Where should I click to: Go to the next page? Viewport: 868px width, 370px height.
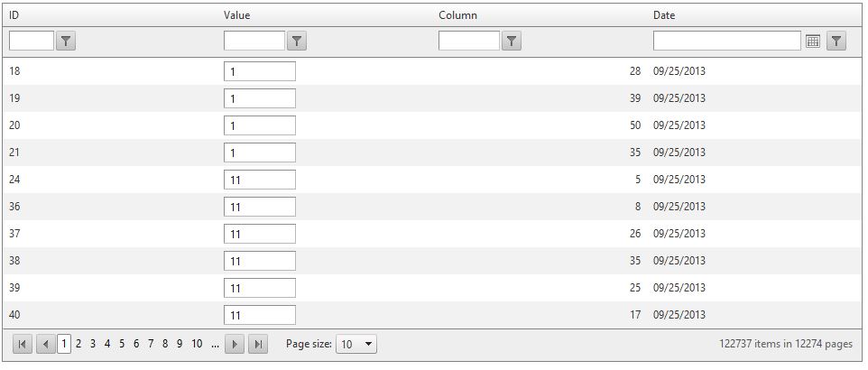point(235,344)
